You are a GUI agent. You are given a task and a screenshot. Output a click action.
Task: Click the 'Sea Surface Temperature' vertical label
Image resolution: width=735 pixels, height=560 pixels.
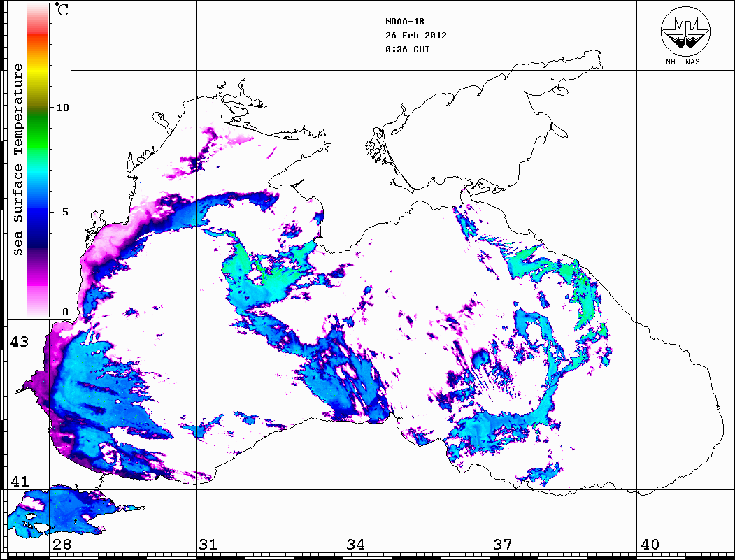(x=17, y=159)
